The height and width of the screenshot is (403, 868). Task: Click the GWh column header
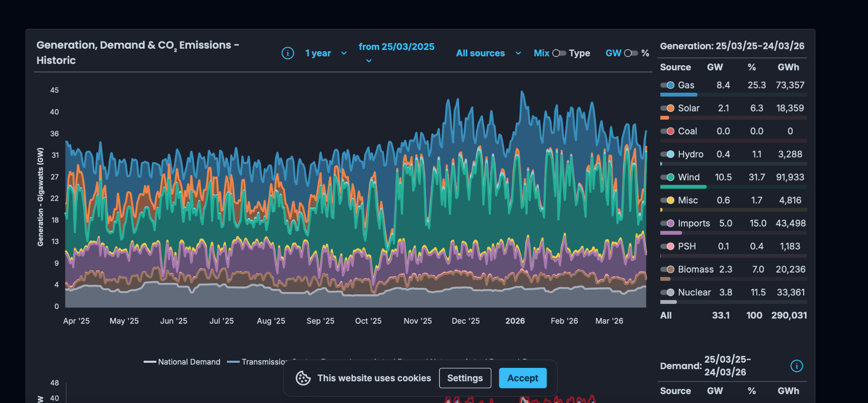click(788, 67)
